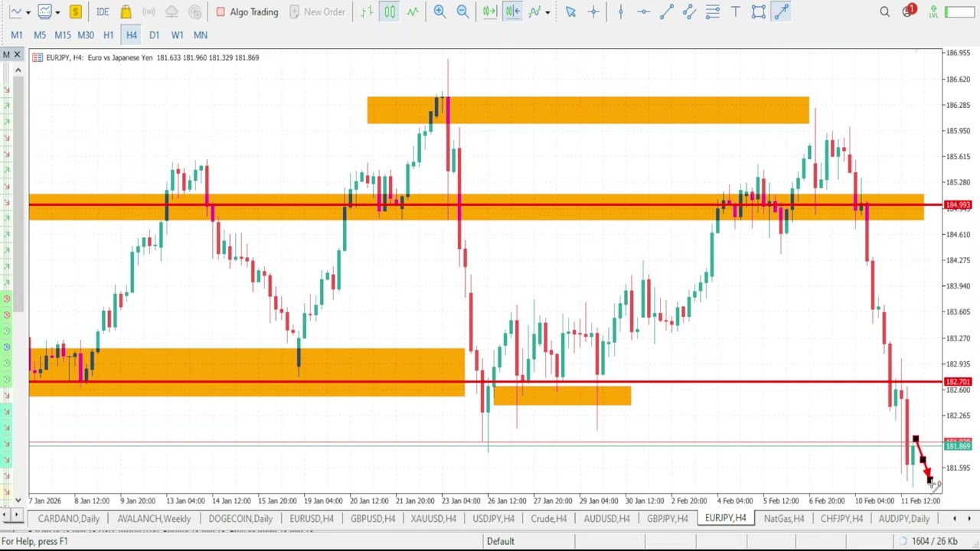Open the Crude,H4 chart tab
980x551 pixels.
[x=549, y=519]
